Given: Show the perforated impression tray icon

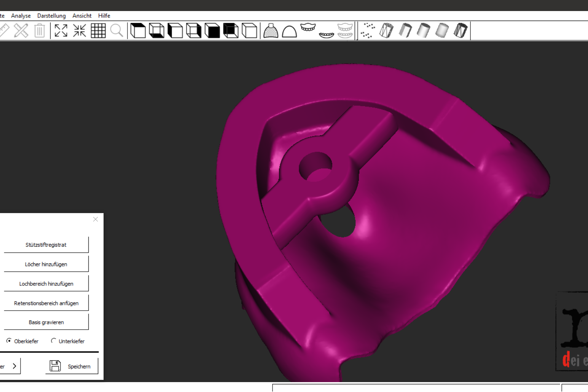Looking at the screenshot, I should [x=271, y=30].
